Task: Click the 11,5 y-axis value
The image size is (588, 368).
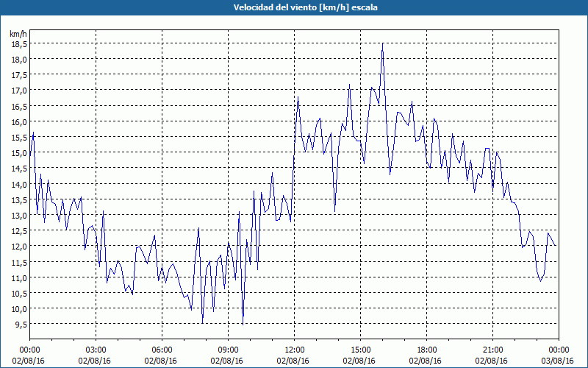Action: point(19,262)
